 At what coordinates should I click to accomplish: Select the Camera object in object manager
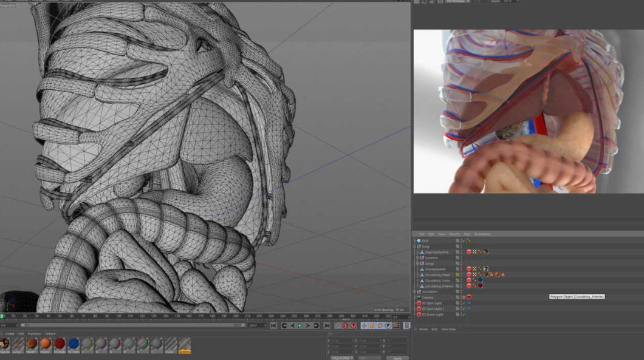tap(427, 297)
